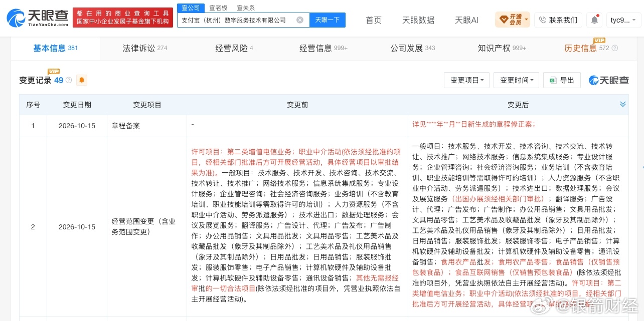Screen dimensions: 644x321
Task: Open 天眼数据 navigation item
Action: pos(418,20)
